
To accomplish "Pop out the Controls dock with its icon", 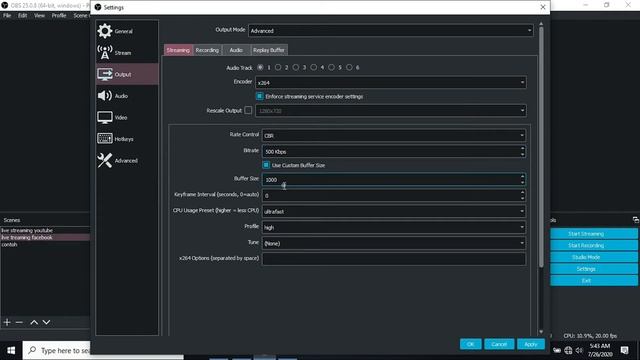I will click(x=636, y=220).
